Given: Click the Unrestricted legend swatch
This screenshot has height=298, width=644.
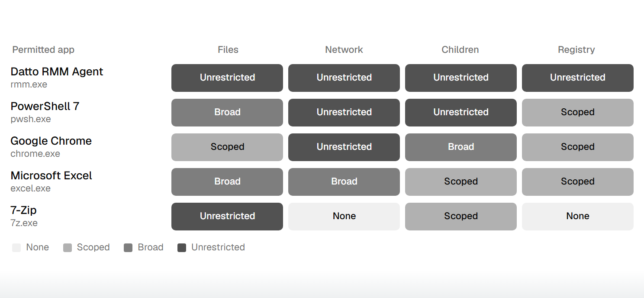Looking at the screenshot, I should [182, 248].
